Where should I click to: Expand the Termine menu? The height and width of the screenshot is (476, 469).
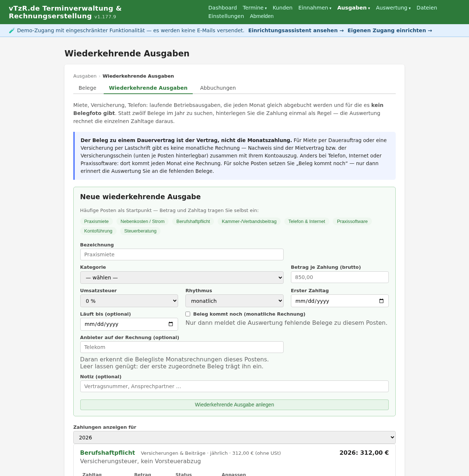tap(255, 8)
